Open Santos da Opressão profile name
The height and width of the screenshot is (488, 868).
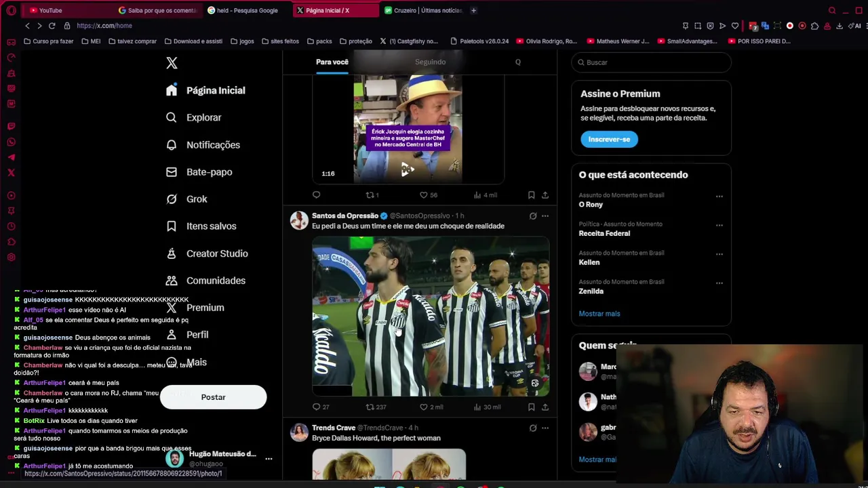tap(345, 216)
